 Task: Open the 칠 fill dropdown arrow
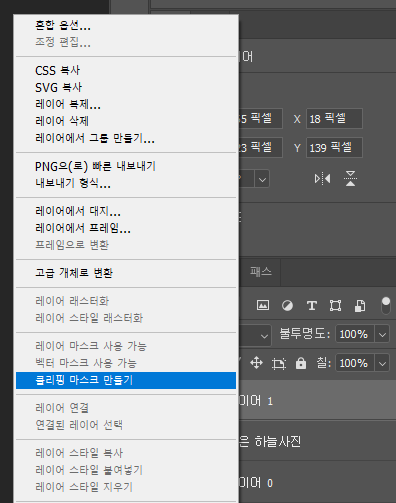382,363
